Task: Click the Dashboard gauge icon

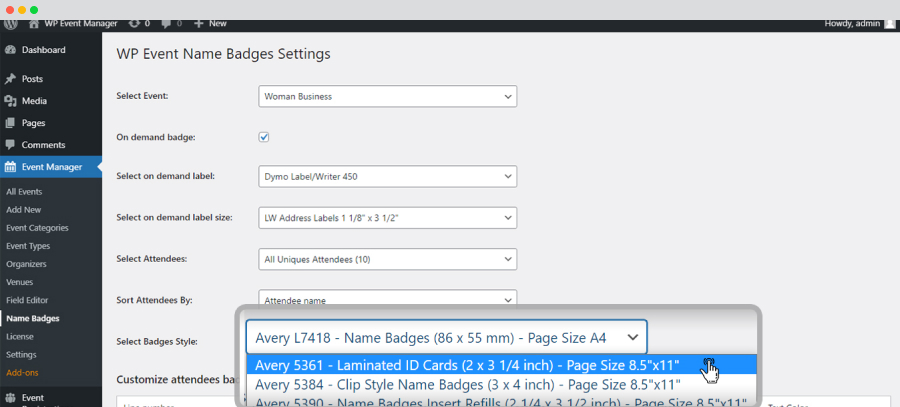Action: pos(10,50)
